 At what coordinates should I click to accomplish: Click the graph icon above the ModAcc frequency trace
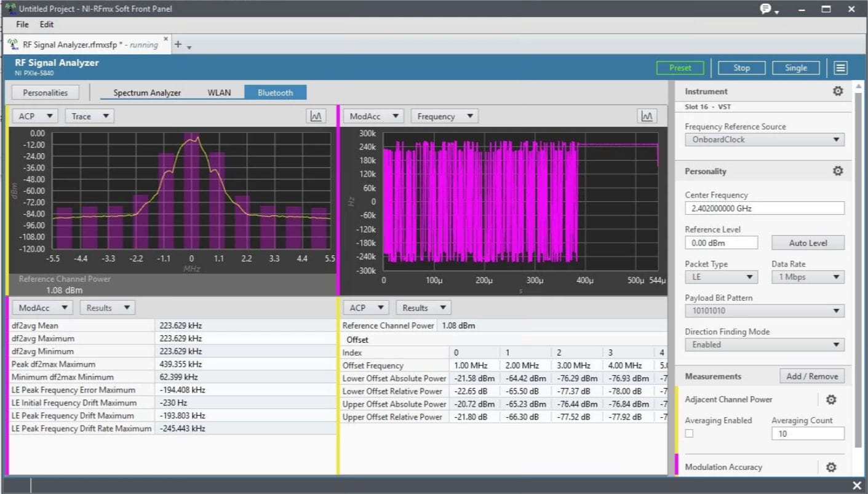click(648, 116)
